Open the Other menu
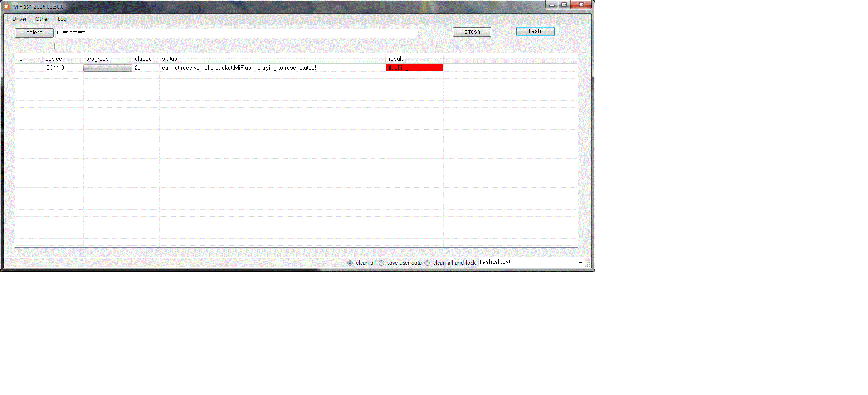 [42, 19]
